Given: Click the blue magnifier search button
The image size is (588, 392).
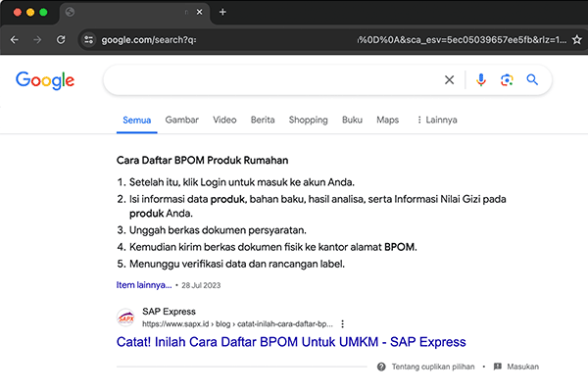Looking at the screenshot, I should pos(532,80).
